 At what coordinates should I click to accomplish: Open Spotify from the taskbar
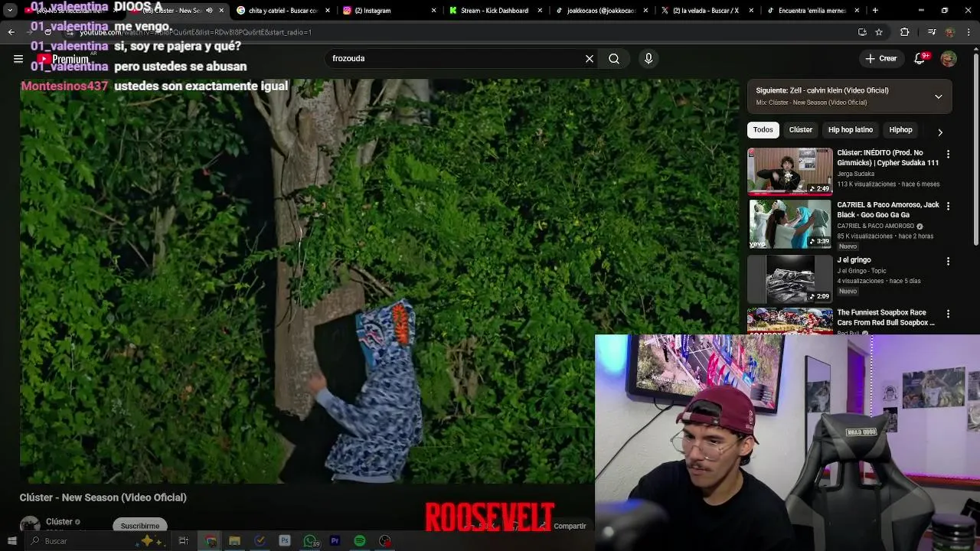click(360, 541)
